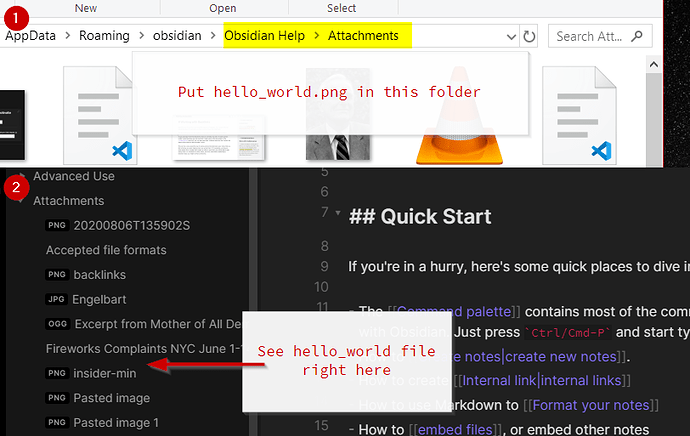Click the New ribbon group label
The image size is (690, 436).
[x=86, y=8]
